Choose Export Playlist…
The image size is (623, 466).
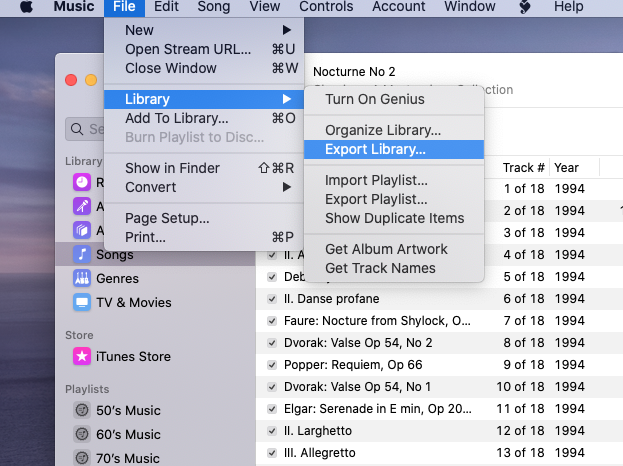394,199
